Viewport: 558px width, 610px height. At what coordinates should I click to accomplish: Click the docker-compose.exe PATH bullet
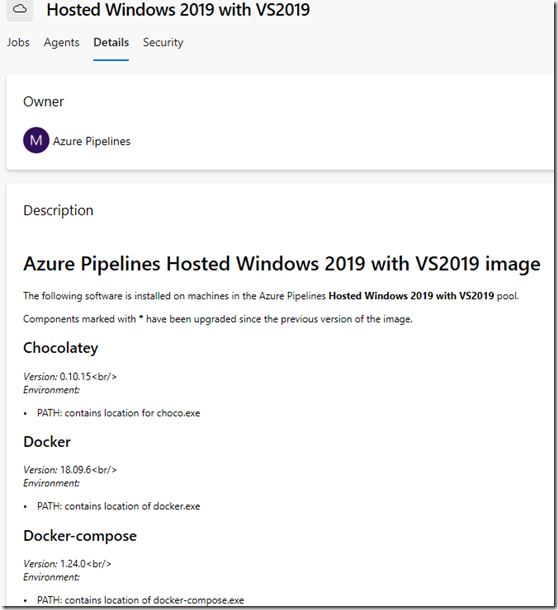pyautogui.click(x=140, y=600)
